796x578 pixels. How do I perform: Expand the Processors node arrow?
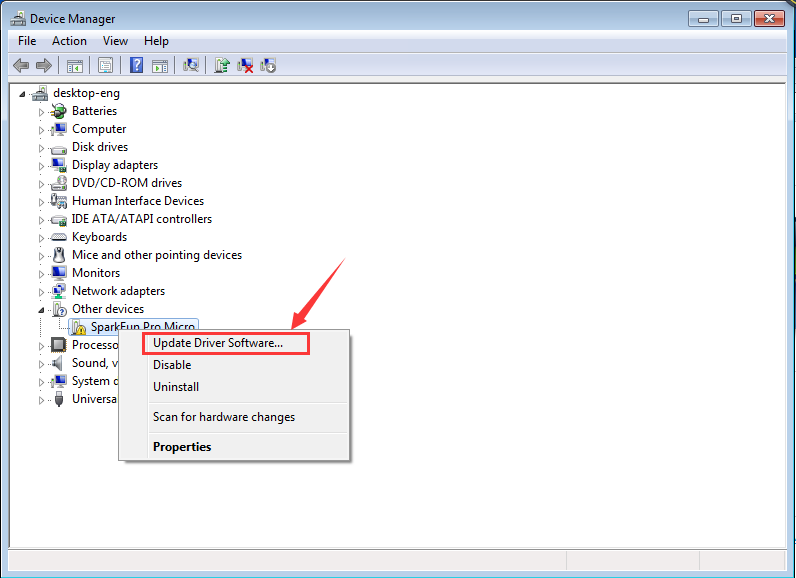pyautogui.click(x=41, y=346)
